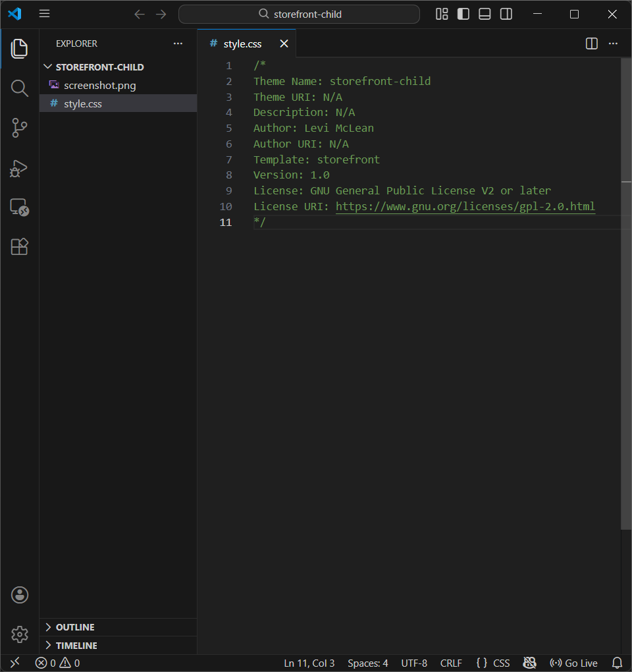Image resolution: width=632 pixels, height=672 pixels.
Task: Toggle the bottom panel visibility
Action: 485,14
